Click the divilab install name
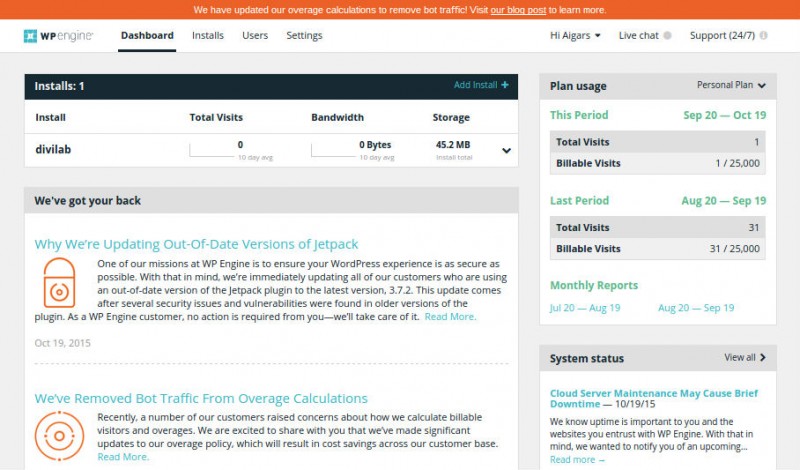 click(x=53, y=150)
